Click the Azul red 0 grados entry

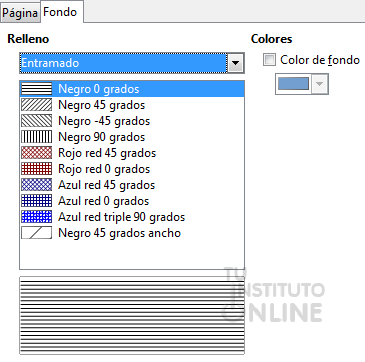point(132,201)
